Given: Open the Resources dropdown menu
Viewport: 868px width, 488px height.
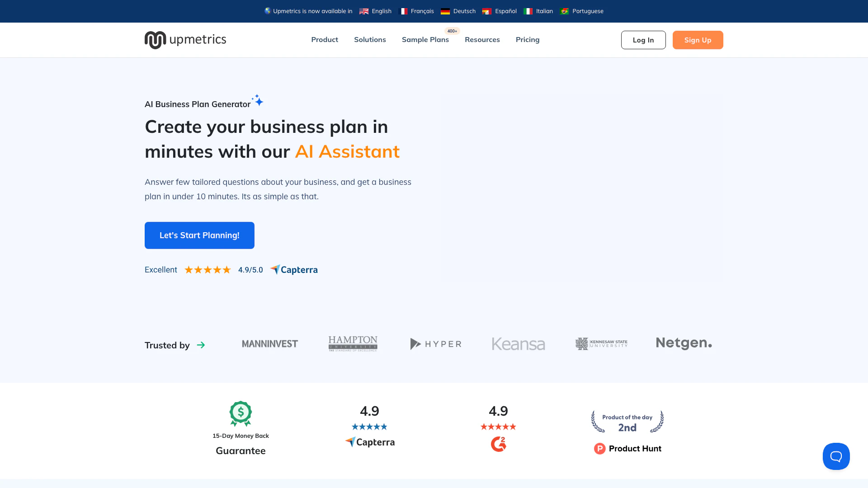Looking at the screenshot, I should pos(482,40).
